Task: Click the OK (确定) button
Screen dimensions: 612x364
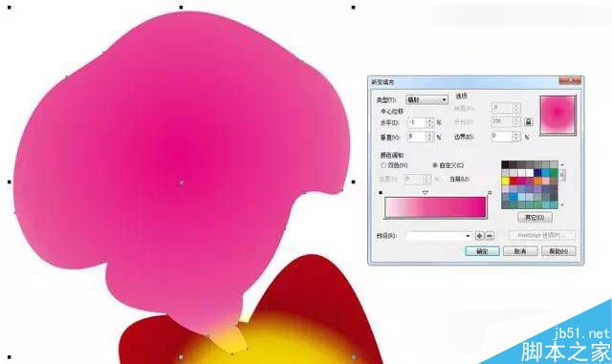Action: [482, 251]
